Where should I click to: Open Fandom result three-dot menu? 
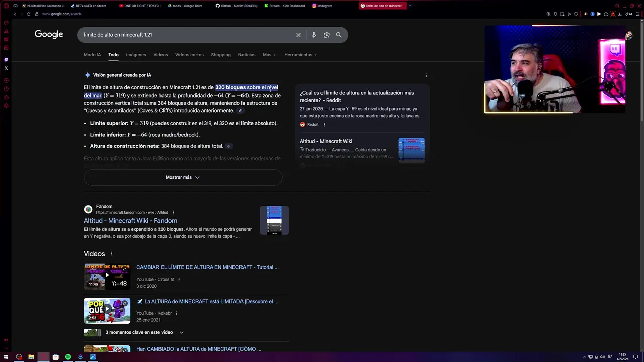pyautogui.click(x=173, y=213)
